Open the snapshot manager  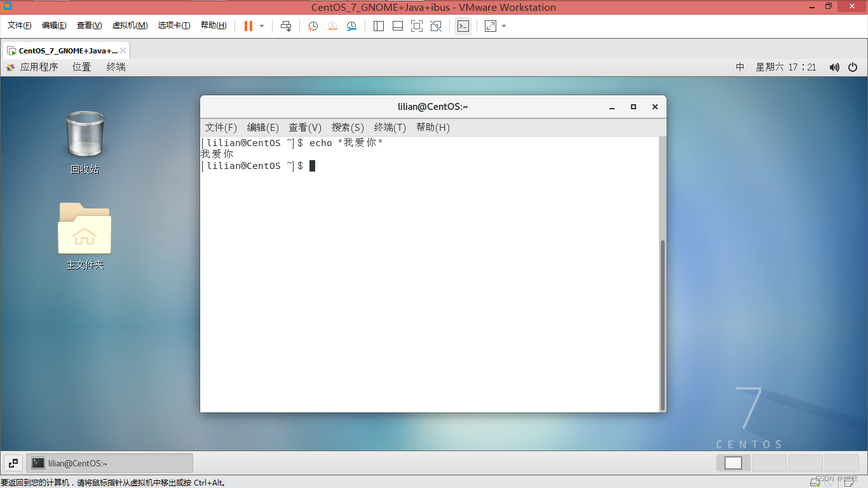point(351,26)
